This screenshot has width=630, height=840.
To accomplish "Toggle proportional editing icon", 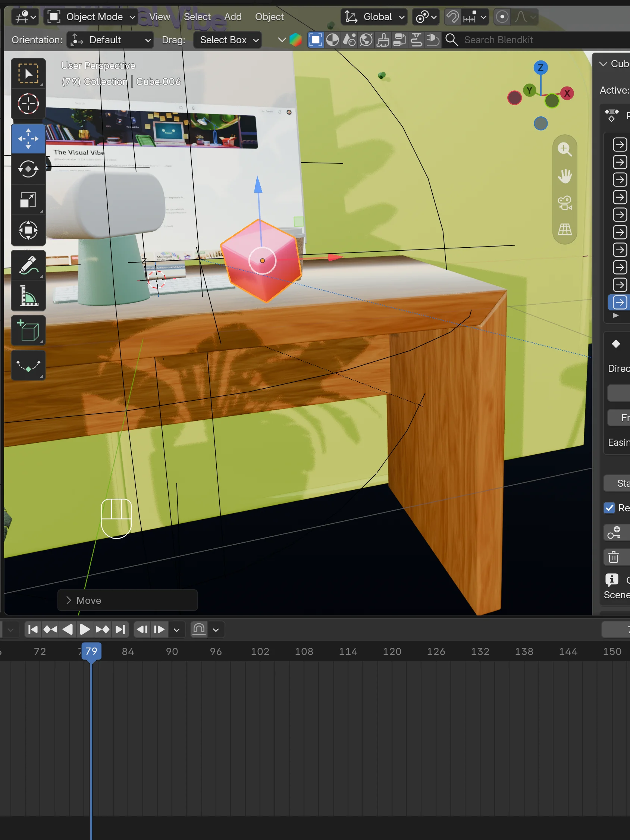I will tap(502, 17).
